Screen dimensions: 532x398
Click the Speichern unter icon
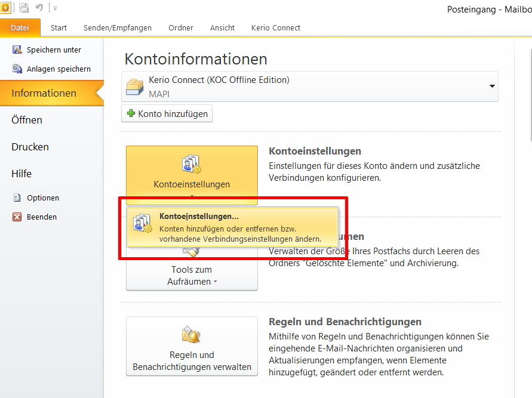17,50
